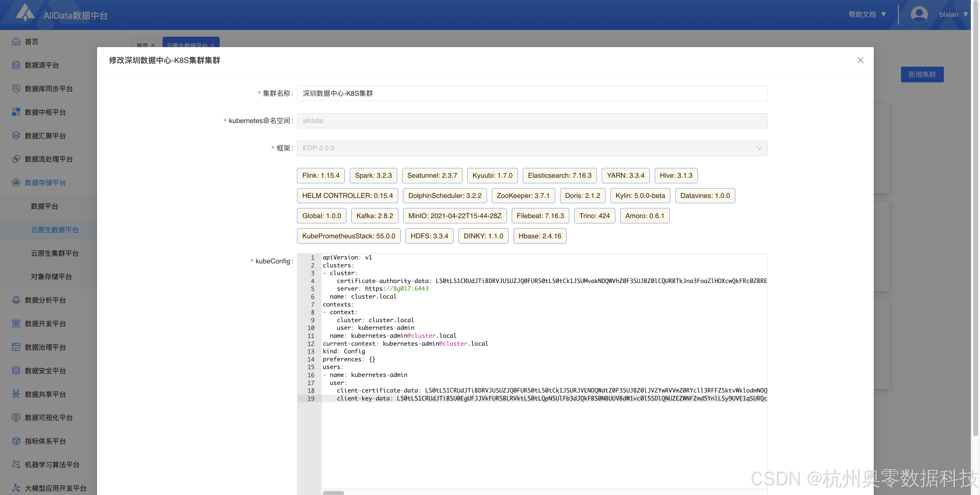Click the kubeConfig horizontal scrollbar thumb
The image size is (980, 495).
333,493
